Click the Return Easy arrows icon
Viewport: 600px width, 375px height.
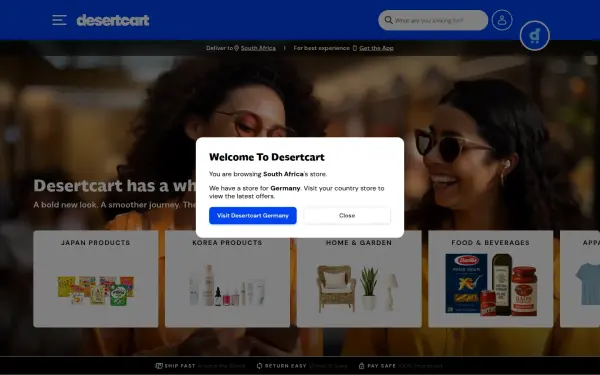(259, 366)
